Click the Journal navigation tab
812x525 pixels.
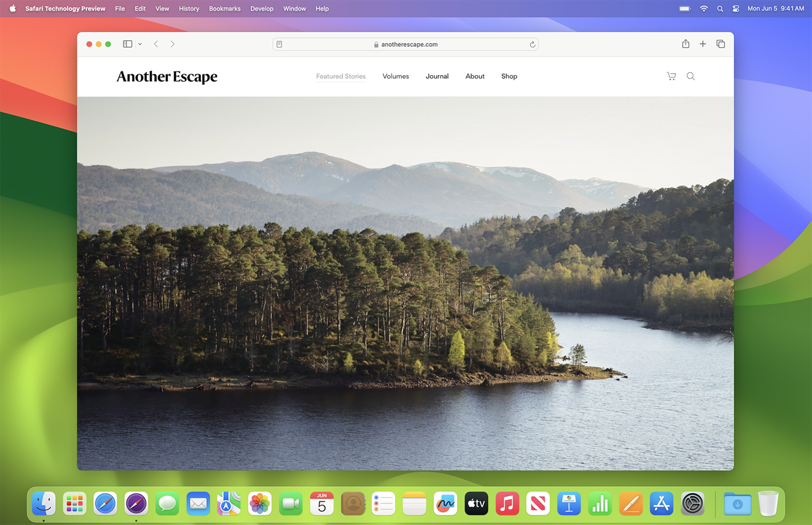pos(437,76)
